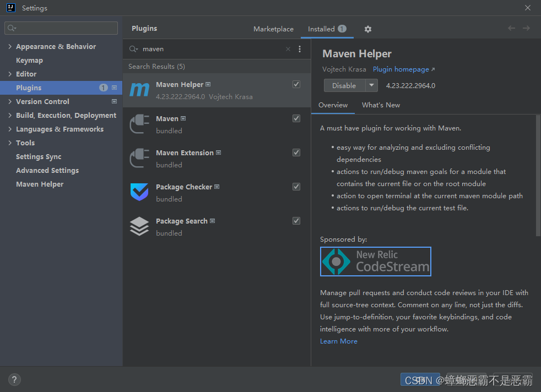This screenshot has height=392, width=541.
Task: Click the Maven Helper plugin logo icon
Action: pos(139,90)
